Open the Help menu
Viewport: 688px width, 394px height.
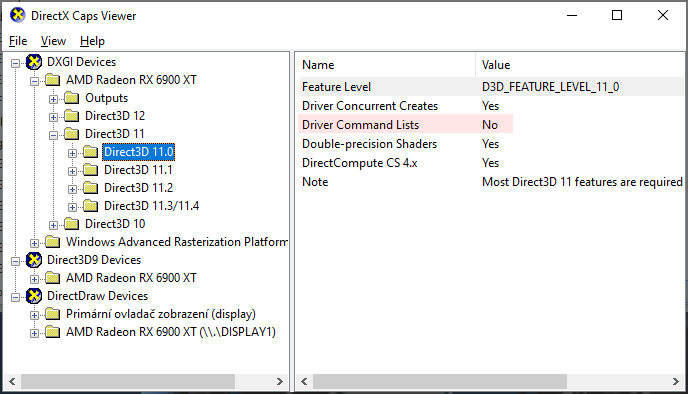click(x=92, y=41)
